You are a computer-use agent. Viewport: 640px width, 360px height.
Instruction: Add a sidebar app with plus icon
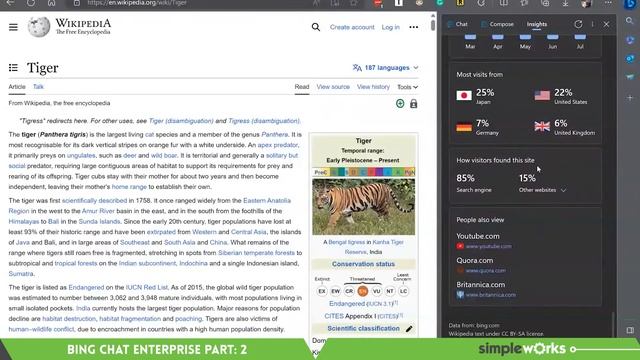click(630, 98)
